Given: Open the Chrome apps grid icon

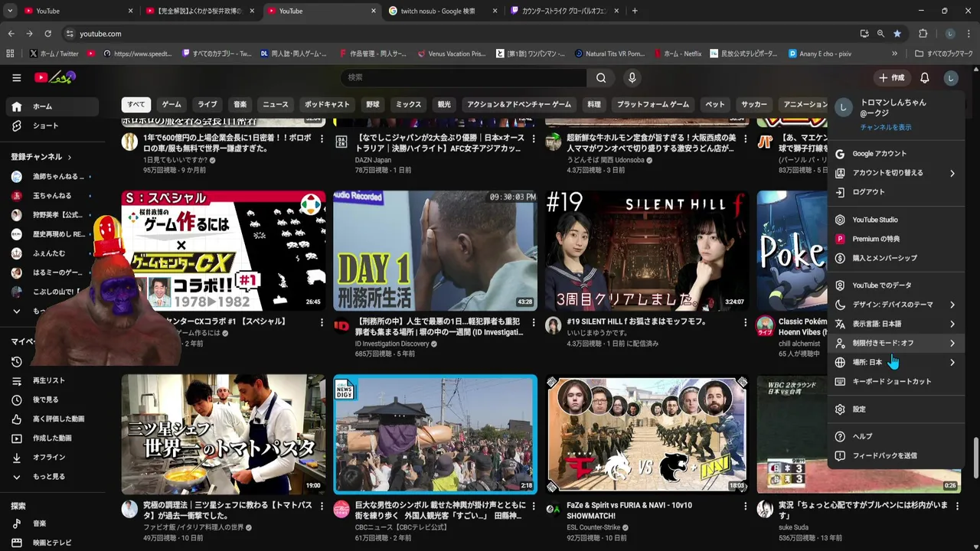Looking at the screenshot, I should [10, 54].
